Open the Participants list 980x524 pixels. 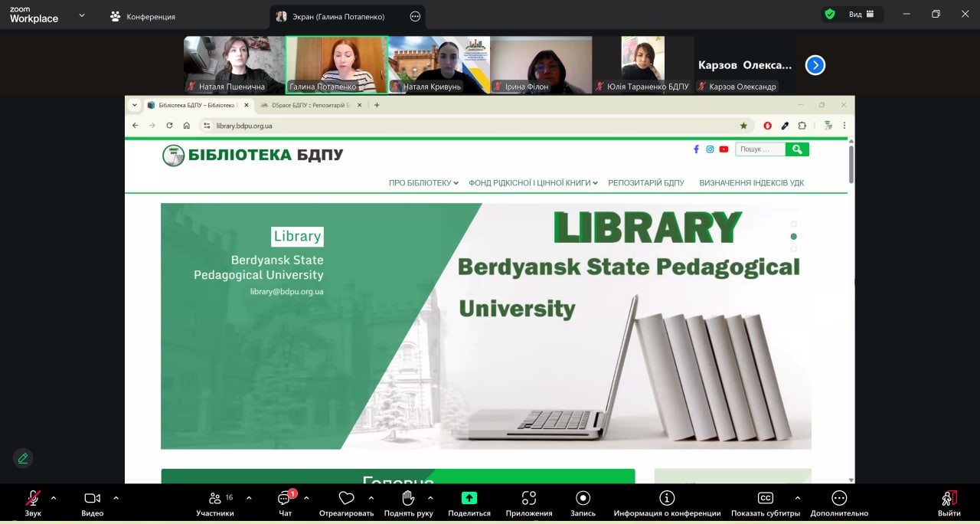[215, 499]
